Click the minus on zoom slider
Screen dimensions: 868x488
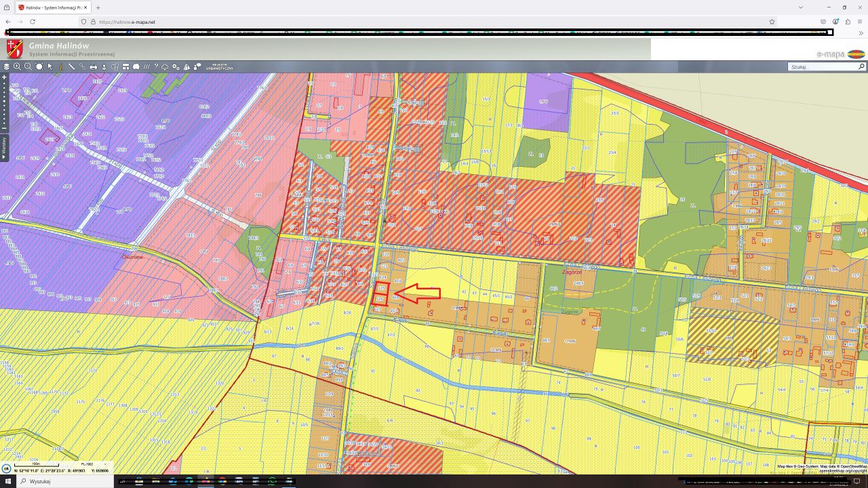point(4,128)
